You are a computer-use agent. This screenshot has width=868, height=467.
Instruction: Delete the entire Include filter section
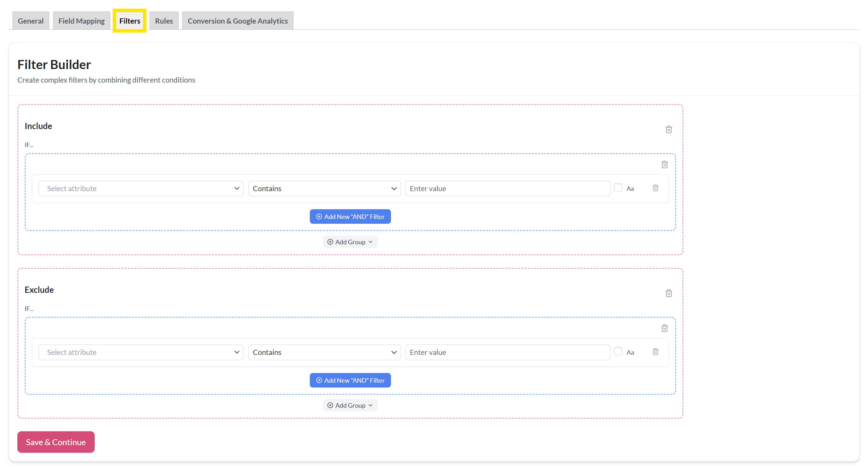(x=669, y=129)
